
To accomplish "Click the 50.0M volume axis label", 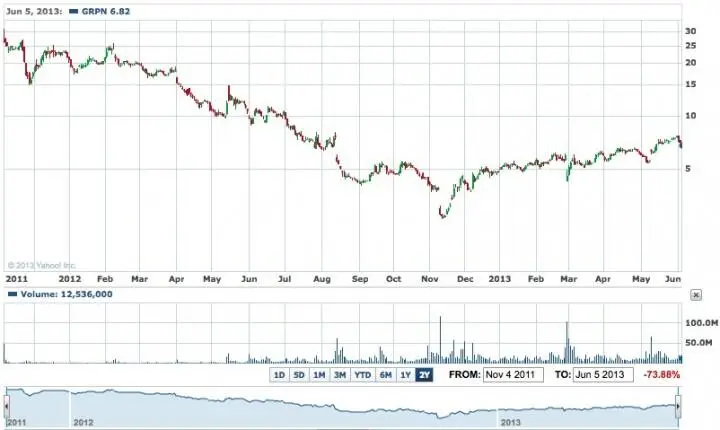I will [698, 343].
